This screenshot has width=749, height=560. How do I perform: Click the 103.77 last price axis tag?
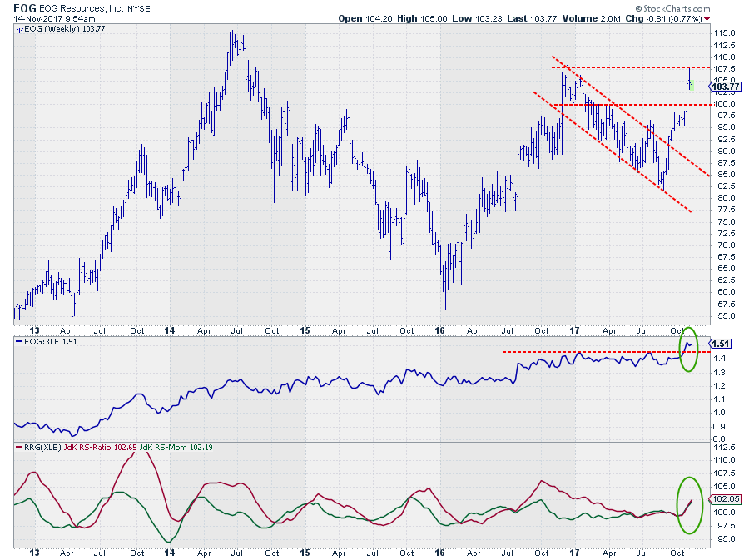point(726,86)
